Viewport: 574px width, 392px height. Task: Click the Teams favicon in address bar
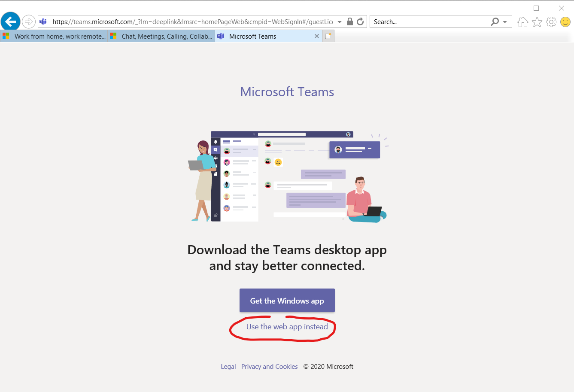(43, 21)
